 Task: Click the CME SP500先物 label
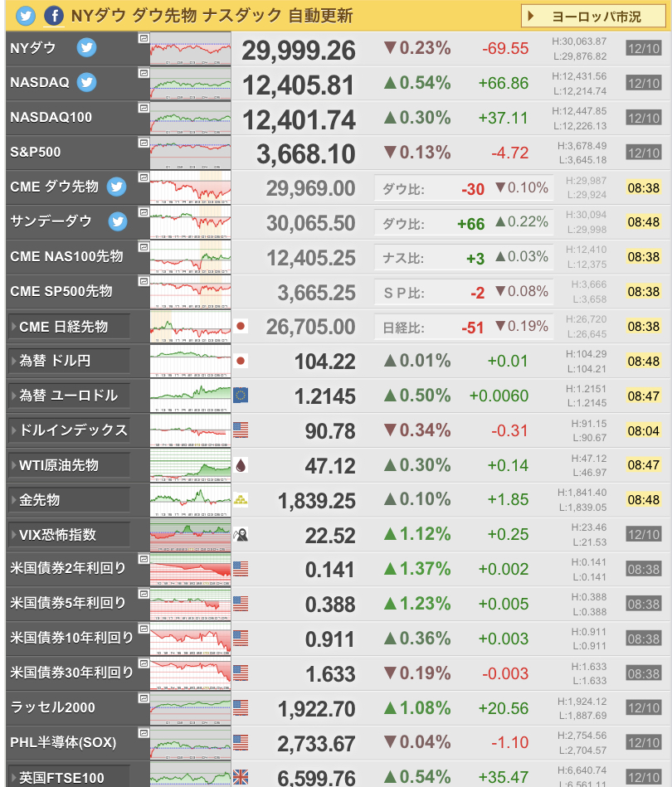61,291
